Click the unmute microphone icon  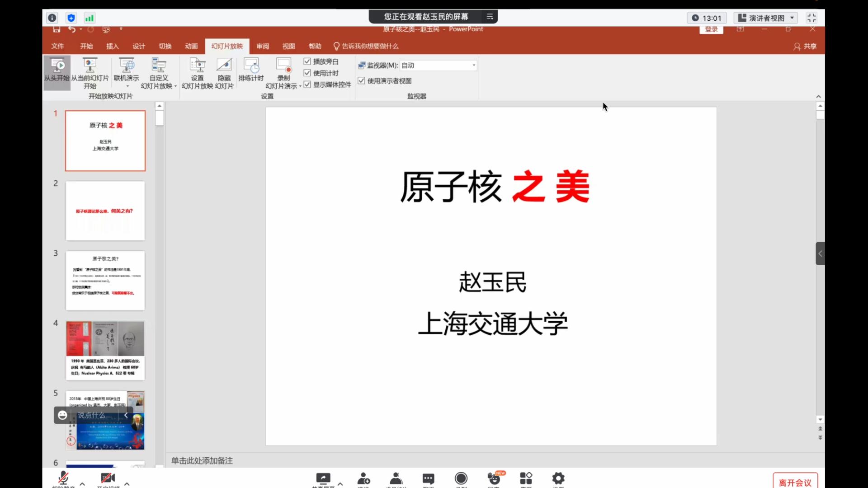click(63, 478)
